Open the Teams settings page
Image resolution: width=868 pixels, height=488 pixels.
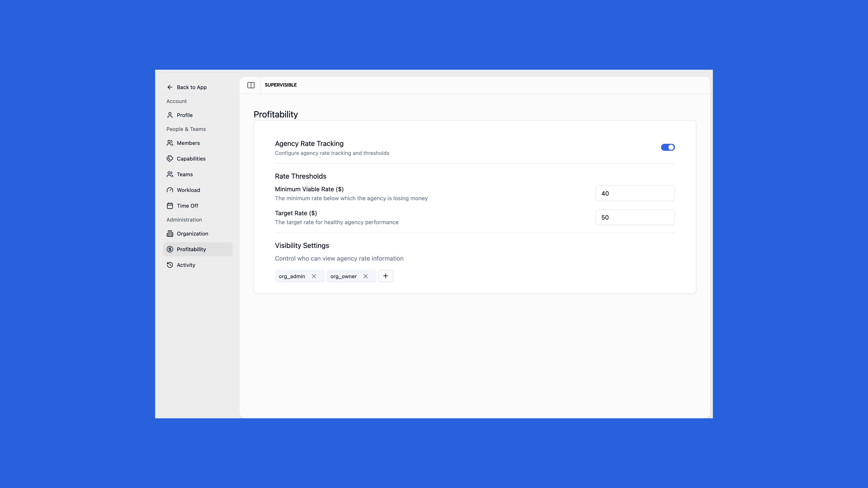(185, 175)
